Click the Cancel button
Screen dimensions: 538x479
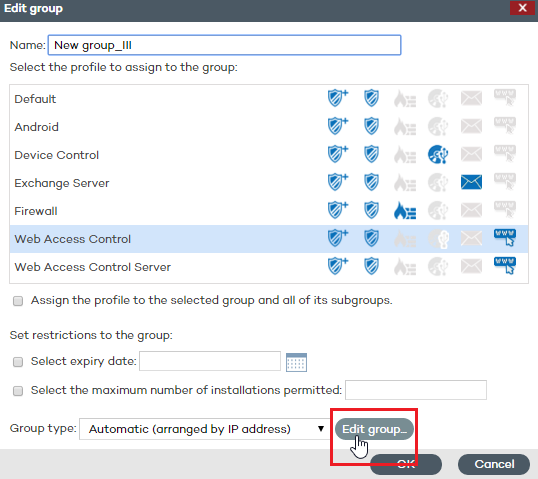click(494, 464)
